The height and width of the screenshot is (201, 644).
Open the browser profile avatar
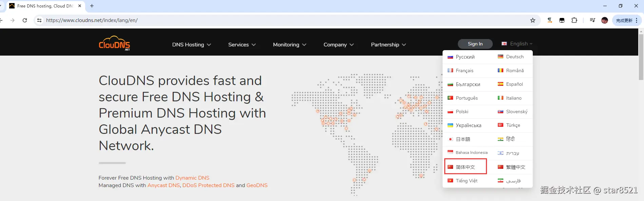point(605,20)
